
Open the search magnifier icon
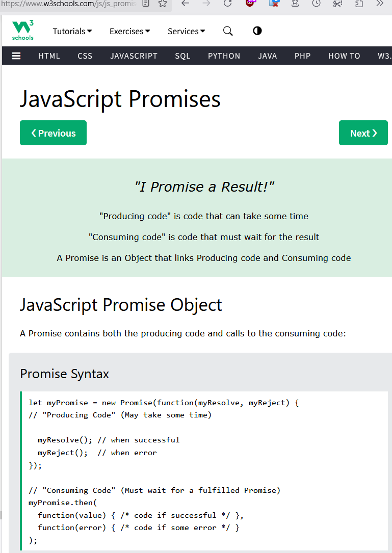coord(228,31)
